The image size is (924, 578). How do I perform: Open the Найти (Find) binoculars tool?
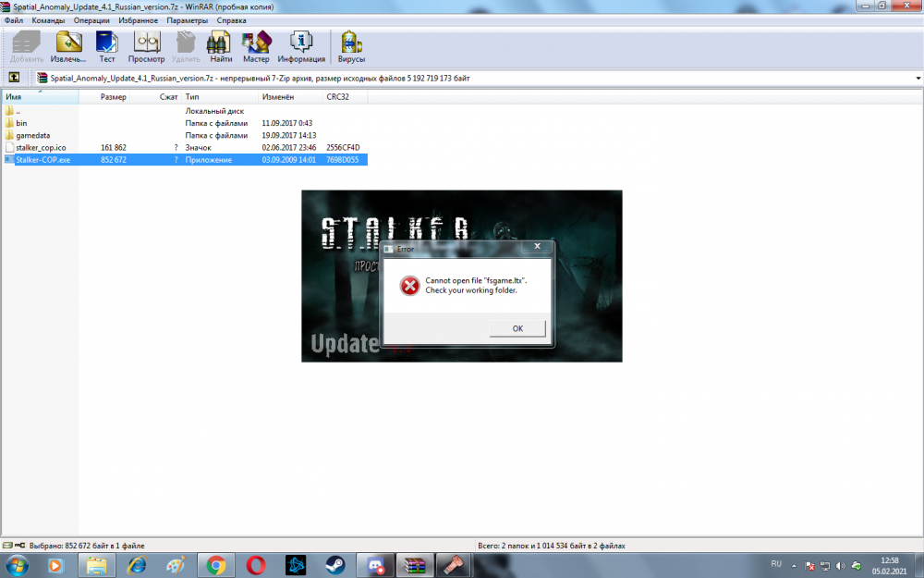coord(221,46)
